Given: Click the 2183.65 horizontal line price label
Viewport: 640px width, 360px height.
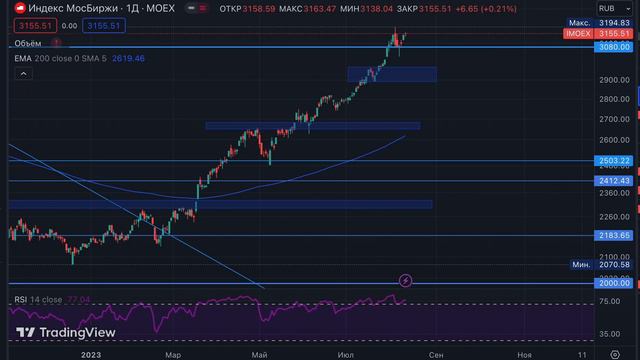Looking at the screenshot, I should tap(614, 235).
